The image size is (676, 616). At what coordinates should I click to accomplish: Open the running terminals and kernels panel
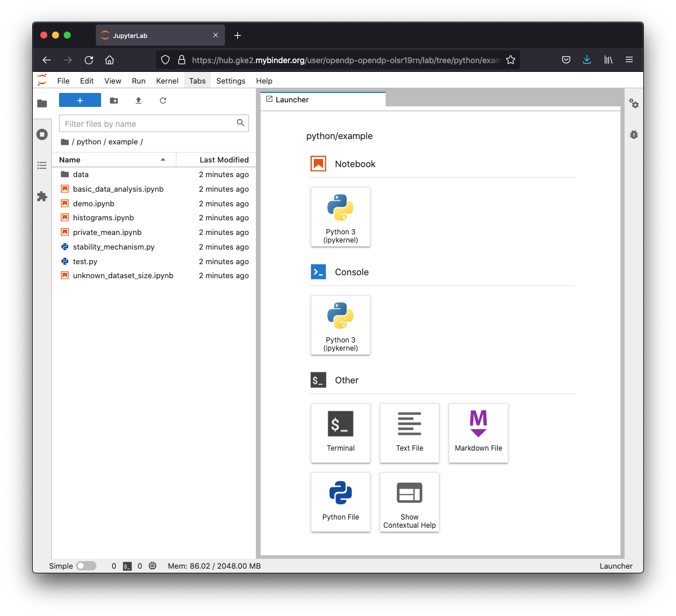pos(41,134)
